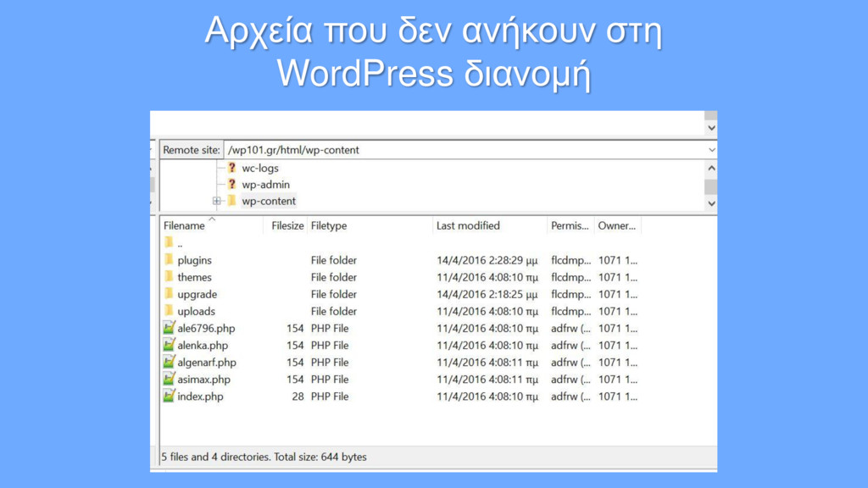The width and height of the screenshot is (868, 488).
Task: Click the top log pane scroll down arrow
Action: tap(711, 128)
